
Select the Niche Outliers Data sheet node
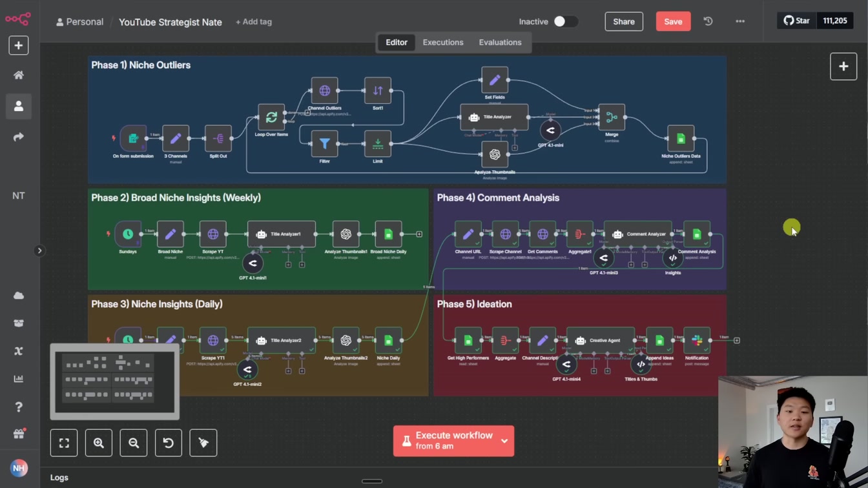(681, 139)
